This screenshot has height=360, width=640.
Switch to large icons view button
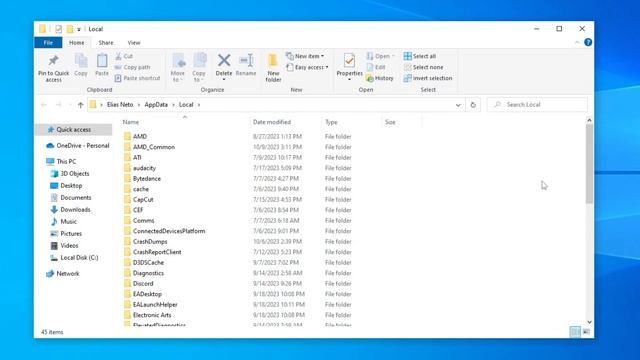(586, 332)
